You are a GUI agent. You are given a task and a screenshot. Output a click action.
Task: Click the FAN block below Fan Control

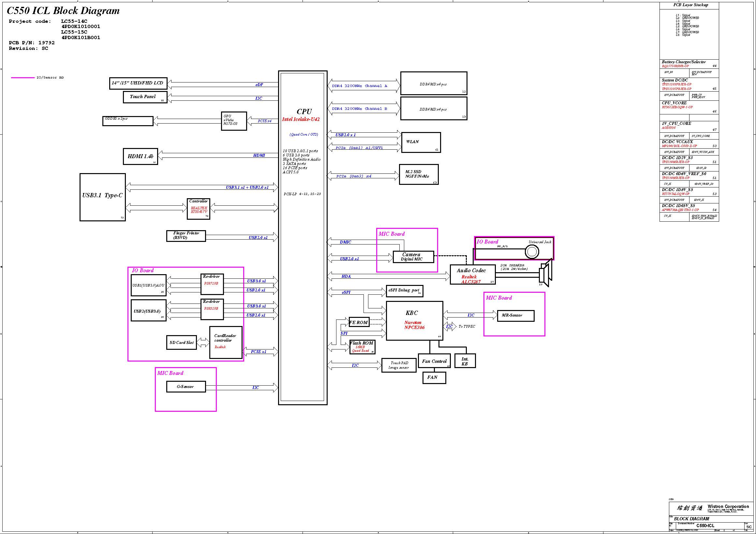[x=434, y=377]
